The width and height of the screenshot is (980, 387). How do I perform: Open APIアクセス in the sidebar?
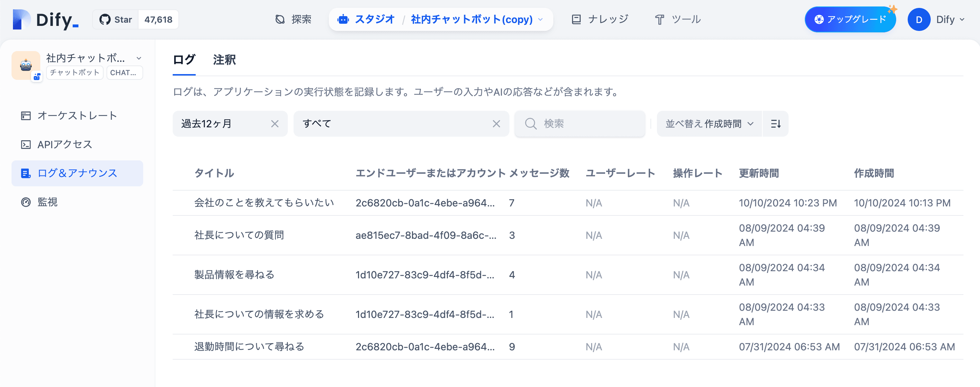click(x=65, y=145)
